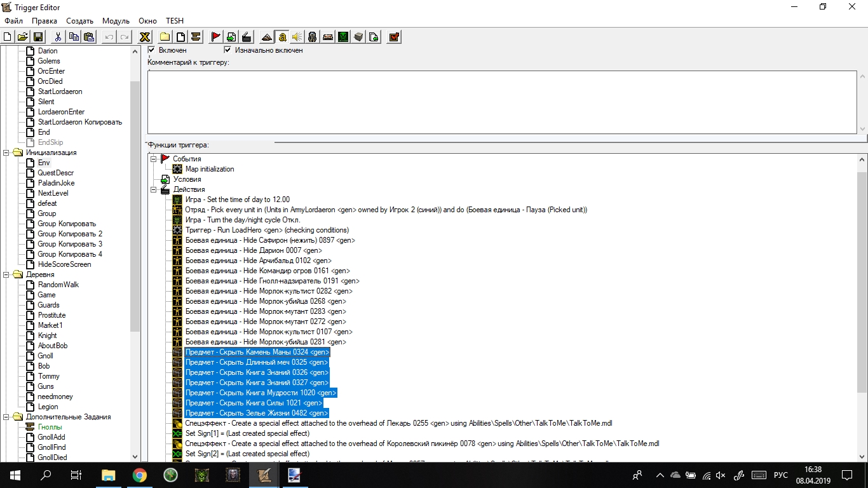Click the Trigger Editor 'a' toolbar icon
The height and width of the screenshot is (488, 868).
coord(282,37)
